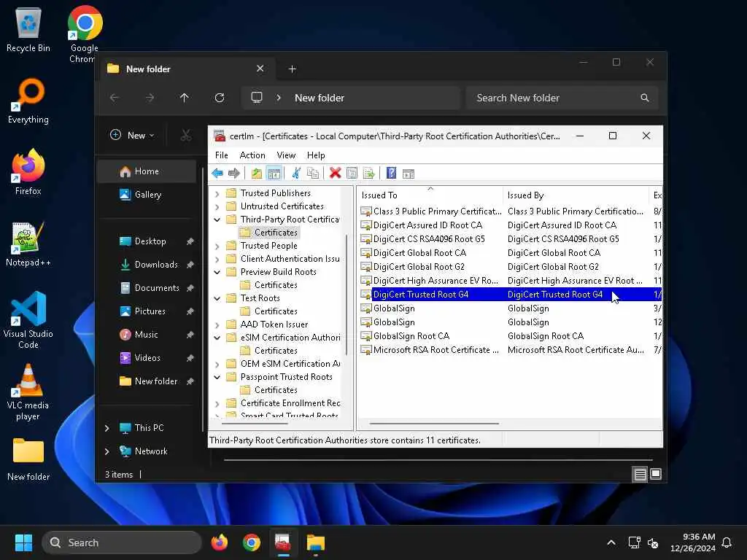Sort by Issued By column header
Screen dimensions: 747x560
[x=576, y=195]
